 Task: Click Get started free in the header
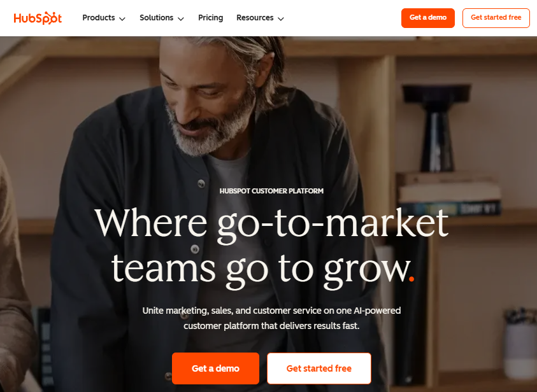click(496, 18)
